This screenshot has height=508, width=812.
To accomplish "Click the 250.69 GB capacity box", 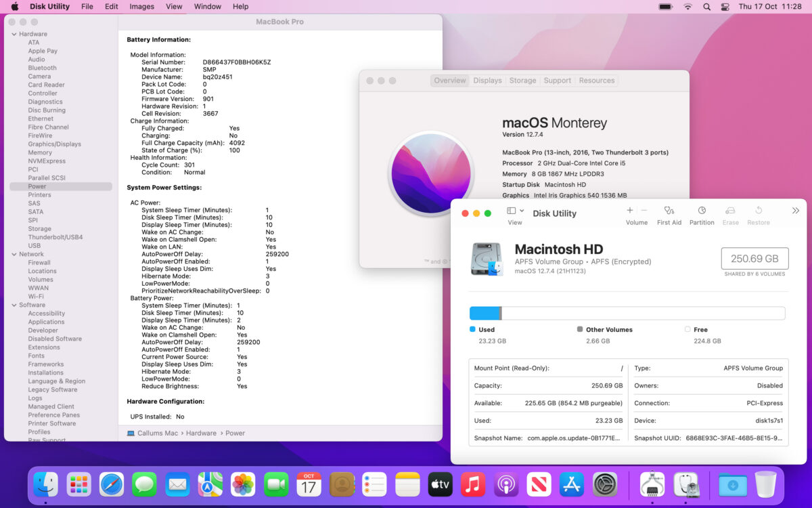I will tap(754, 259).
